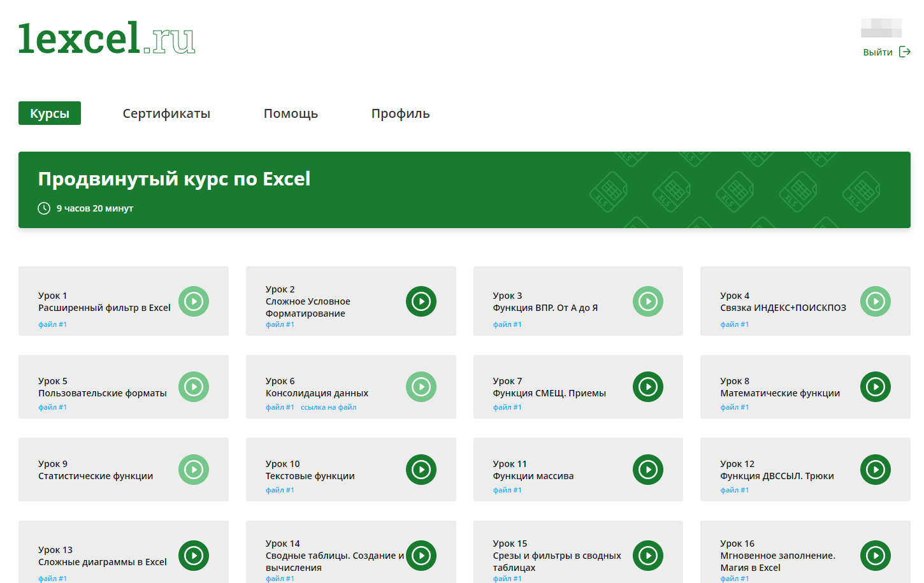Play lesson 3 Функция ВПР
This screenshot has height=583, width=924.
click(648, 301)
